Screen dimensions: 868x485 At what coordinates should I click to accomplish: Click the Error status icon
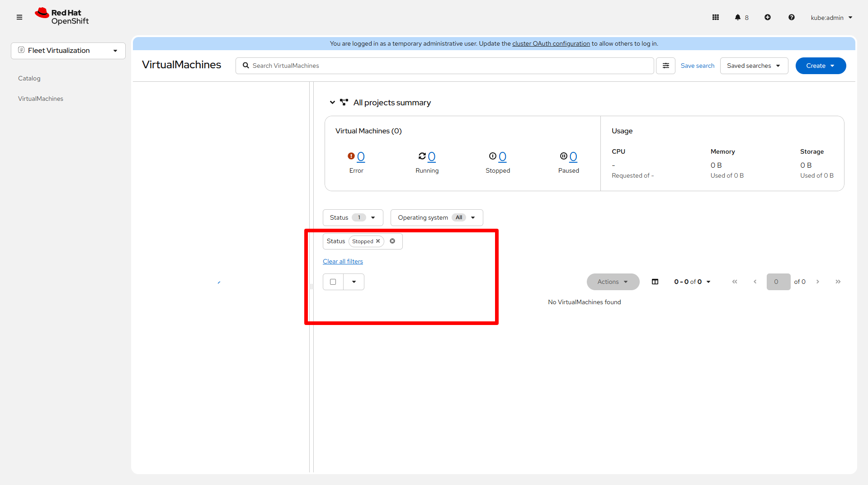[351, 156]
